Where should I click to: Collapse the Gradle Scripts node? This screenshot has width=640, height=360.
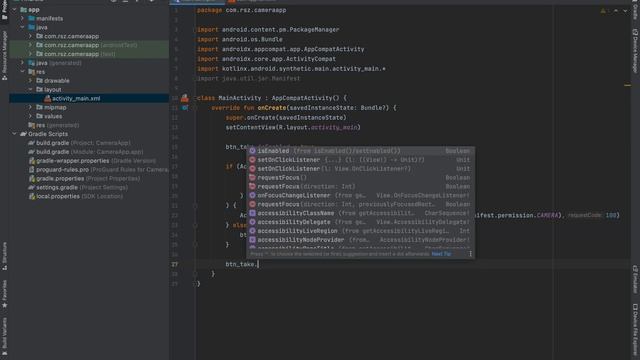pos(15,134)
